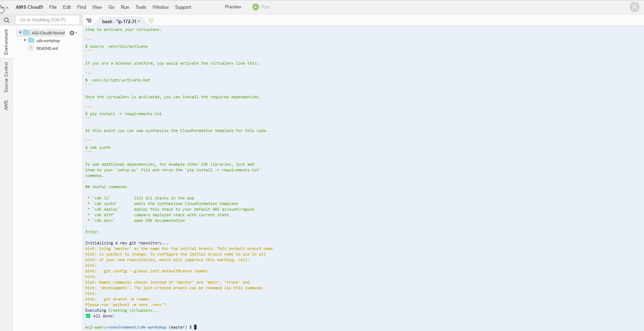Select cdk-workshop folder in file tree

coord(48,41)
